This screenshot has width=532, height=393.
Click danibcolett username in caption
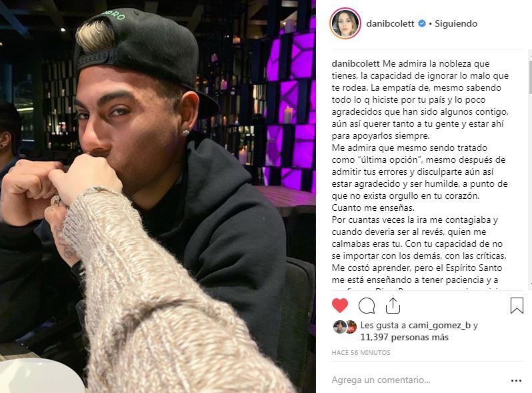point(355,63)
